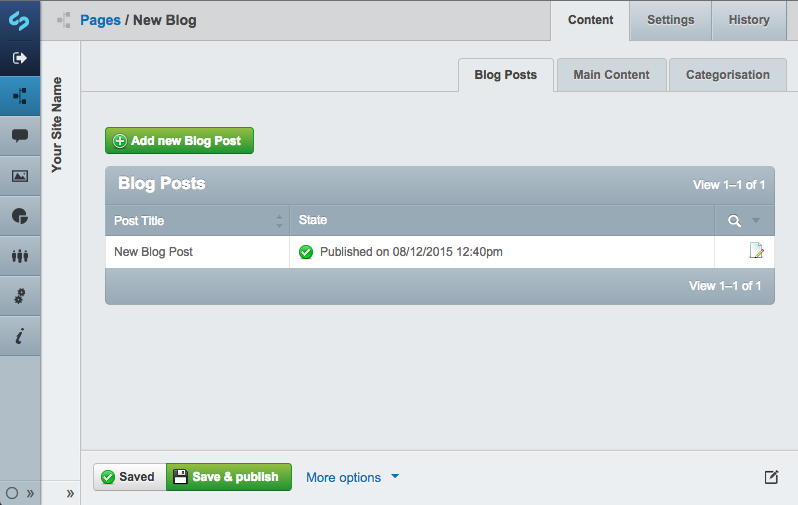The width and height of the screenshot is (798, 505).
Task: Click the top View 1–1 of 1 text
Action: click(729, 185)
